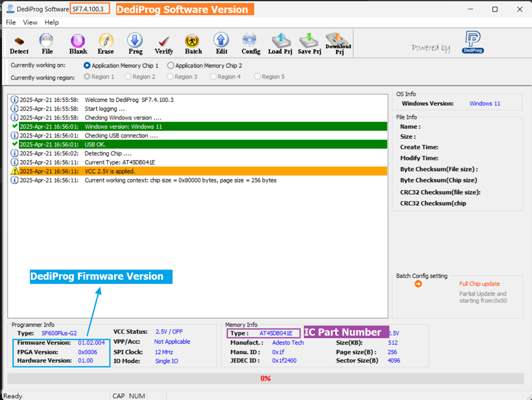
Task: Click Page size(B) value 256
Action: 392,352
